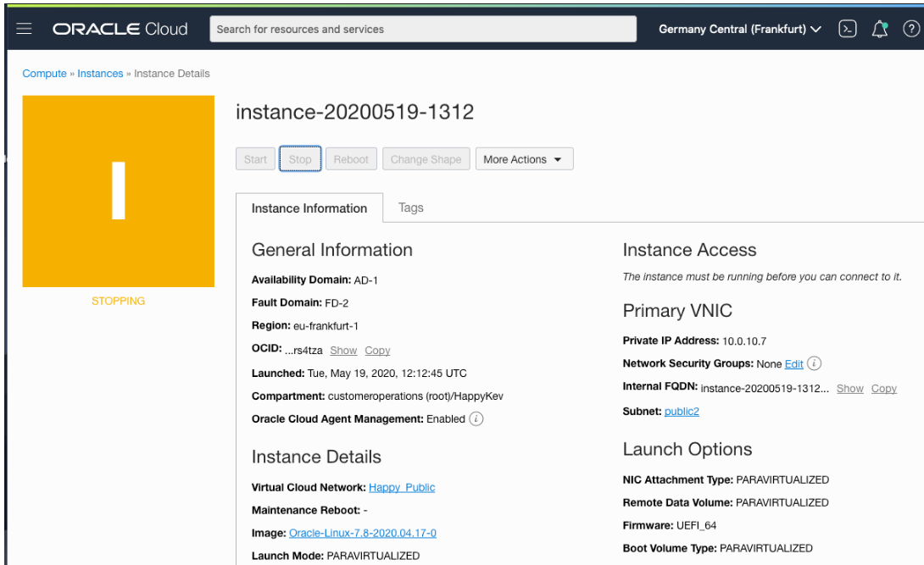Show the full OCID value
This screenshot has width=924, height=565.
[x=343, y=351]
